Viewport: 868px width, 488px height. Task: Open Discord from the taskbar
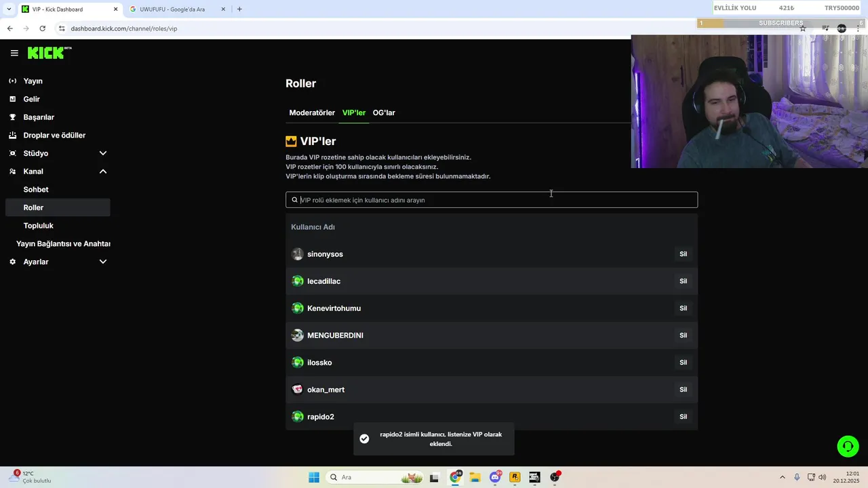click(x=495, y=477)
